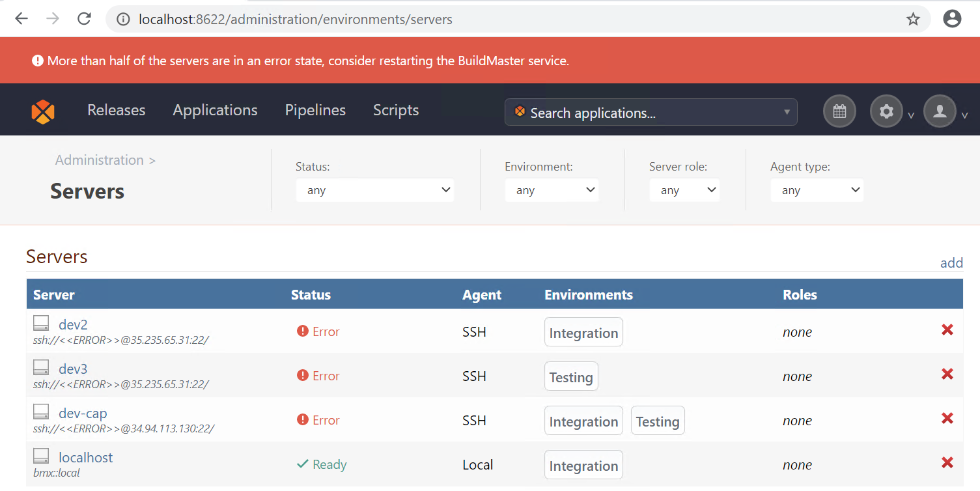The height and width of the screenshot is (491, 980).
Task: Reload the page with refresh icon
Action: [x=84, y=19]
